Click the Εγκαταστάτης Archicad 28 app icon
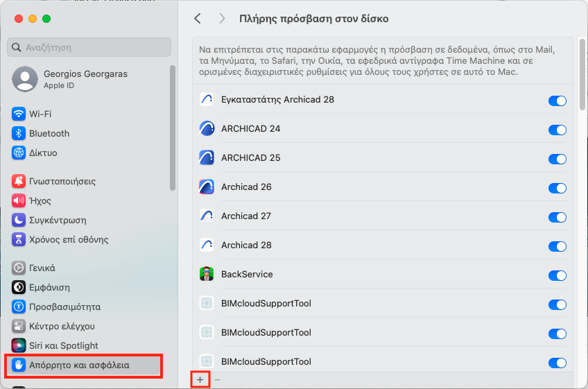 (x=207, y=99)
